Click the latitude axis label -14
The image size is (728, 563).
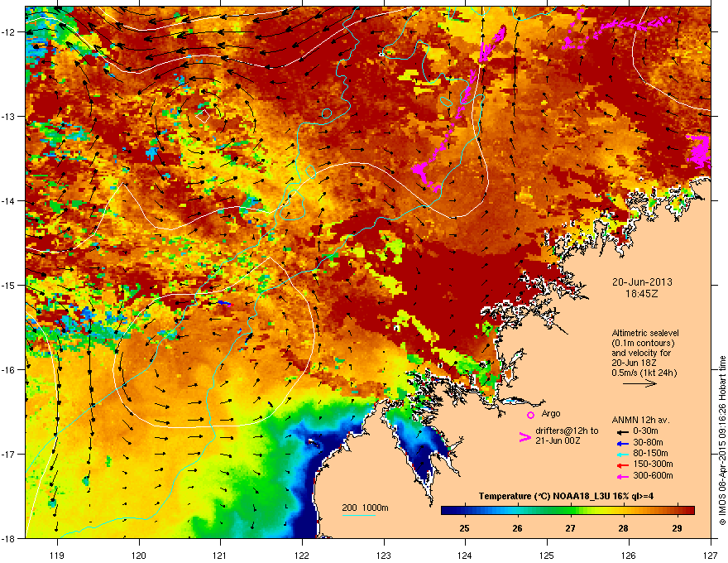click(8, 201)
